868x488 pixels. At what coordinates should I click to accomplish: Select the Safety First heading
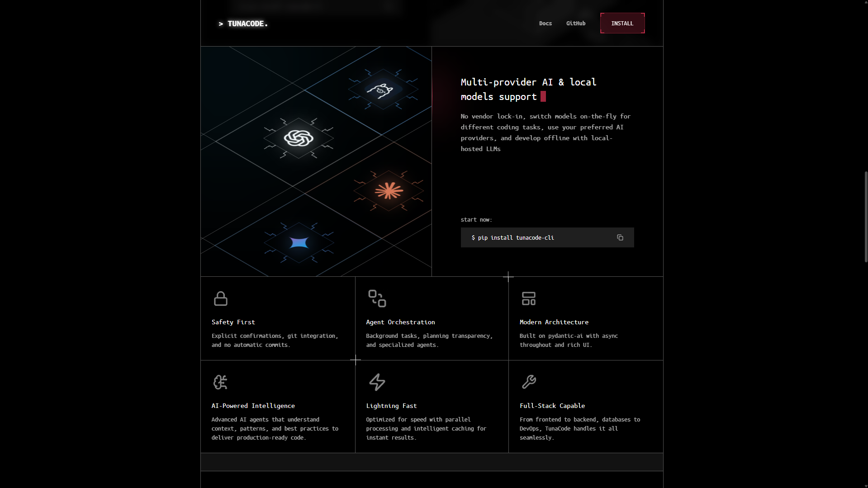(x=233, y=322)
